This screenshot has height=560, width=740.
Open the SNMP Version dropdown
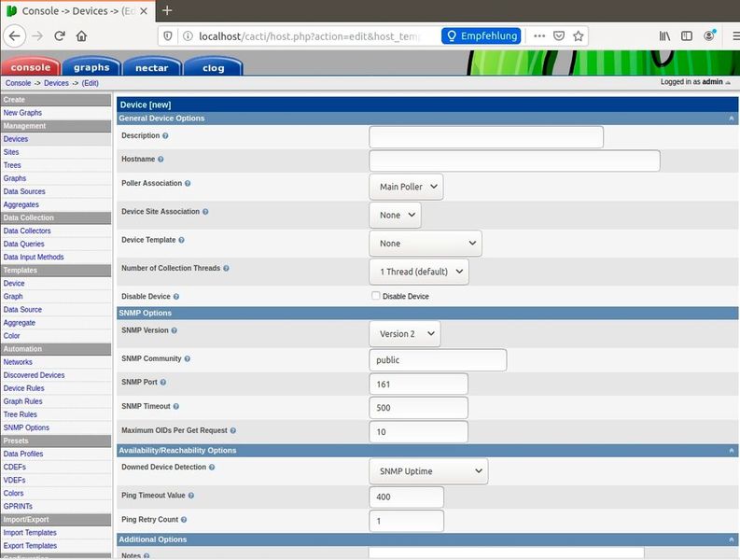[404, 334]
